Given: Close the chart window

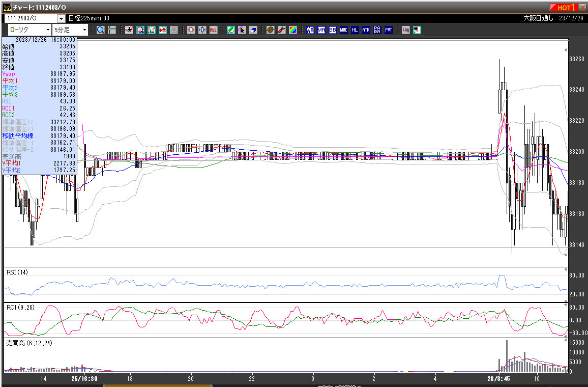Looking at the screenshot, I should (x=582, y=7).
